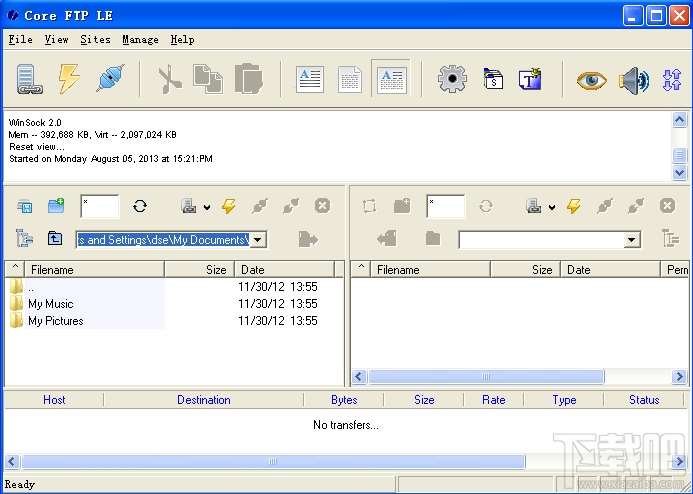Open the Manage menu
Screen dimensions: 693x494
141,39
